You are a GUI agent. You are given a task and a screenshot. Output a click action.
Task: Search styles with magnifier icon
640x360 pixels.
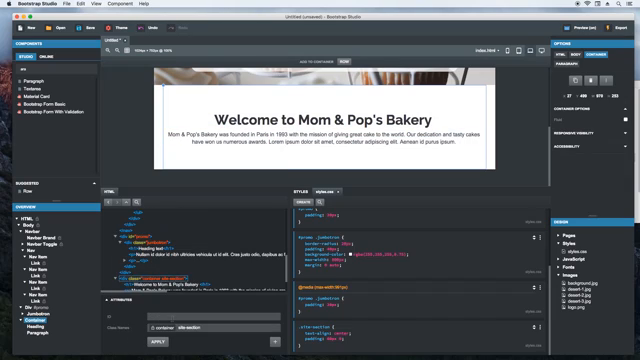point(320,202)
